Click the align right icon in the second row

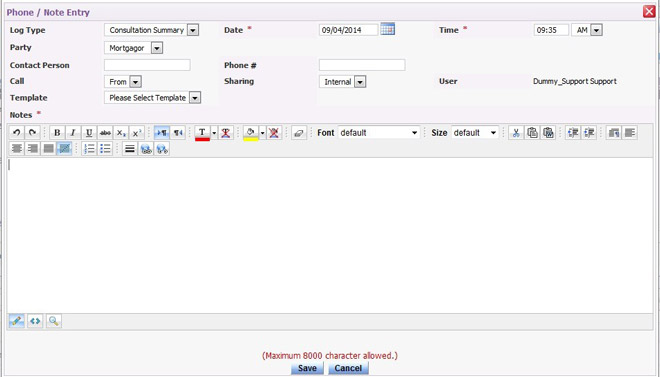(32, 149)
